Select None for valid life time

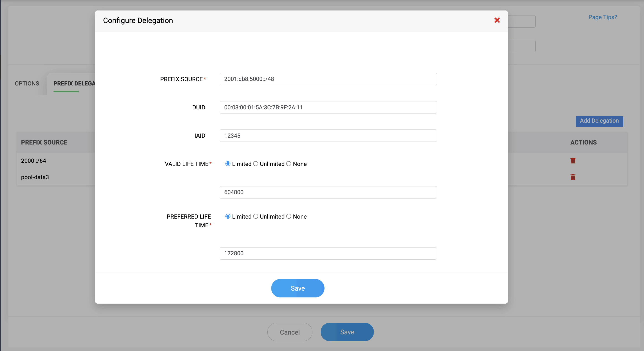(x=289, y=164)
